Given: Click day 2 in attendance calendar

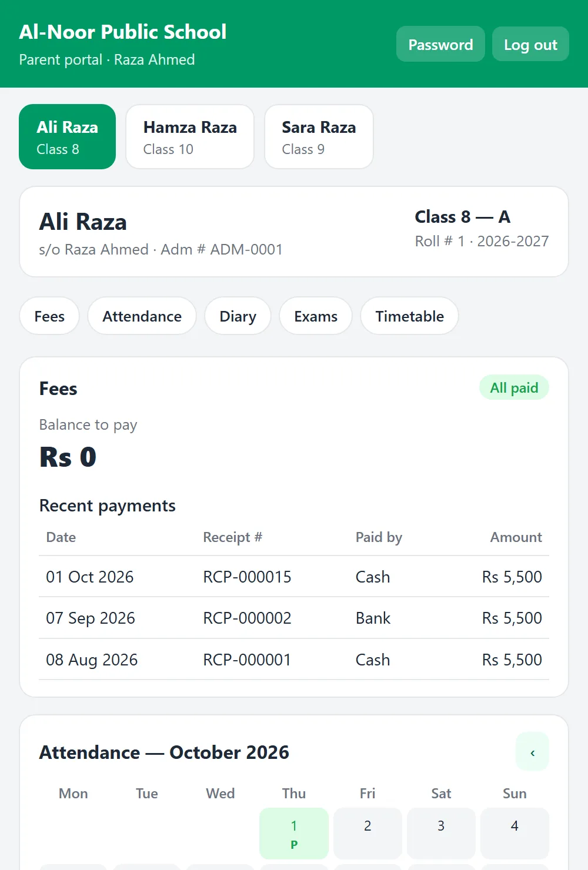Looking at the screenshot, I should click(367, 834).
